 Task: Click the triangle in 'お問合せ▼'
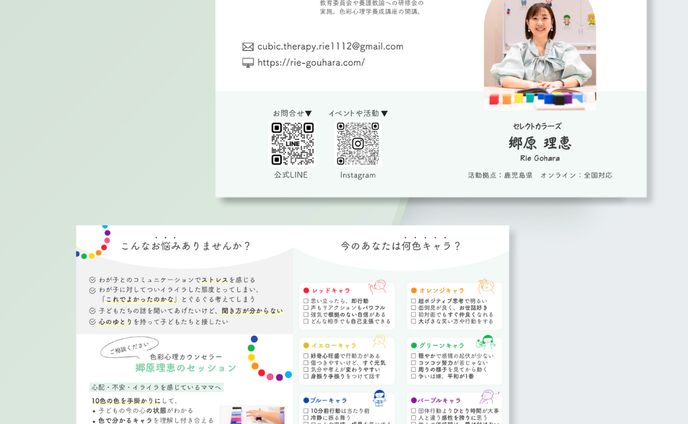click(308, 114)
